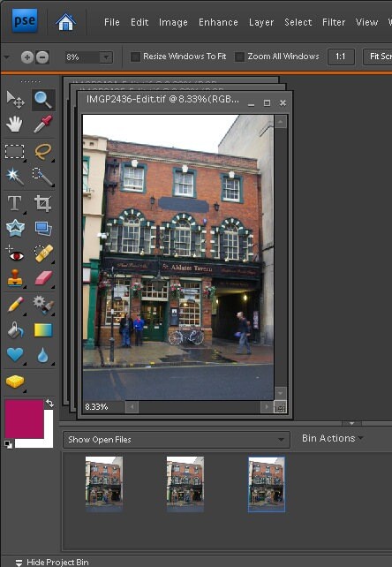The width and height of the screenshot is (392, 567).
Task: Click the 1:1 zoom button
Action: (341, 57)
